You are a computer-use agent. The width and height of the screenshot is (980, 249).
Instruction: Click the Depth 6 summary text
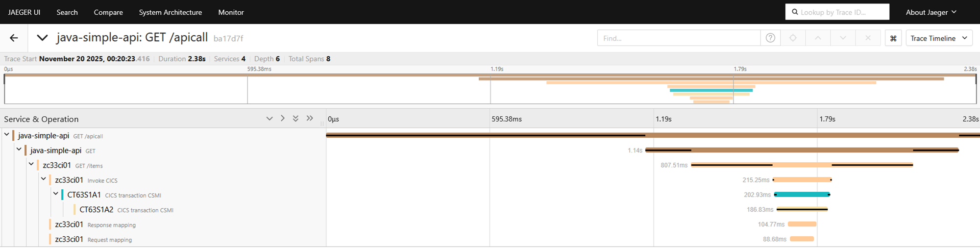(267, 59)
